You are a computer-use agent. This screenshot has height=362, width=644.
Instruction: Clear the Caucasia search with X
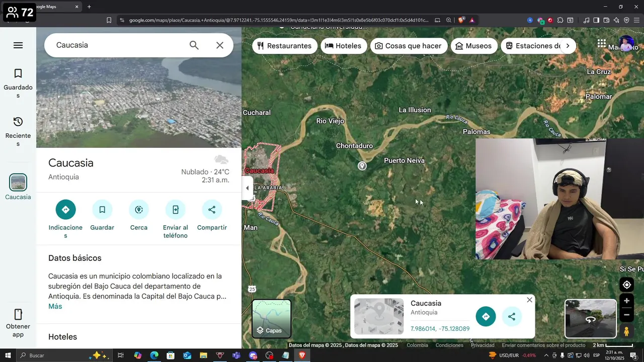click(x=220, y=45)
